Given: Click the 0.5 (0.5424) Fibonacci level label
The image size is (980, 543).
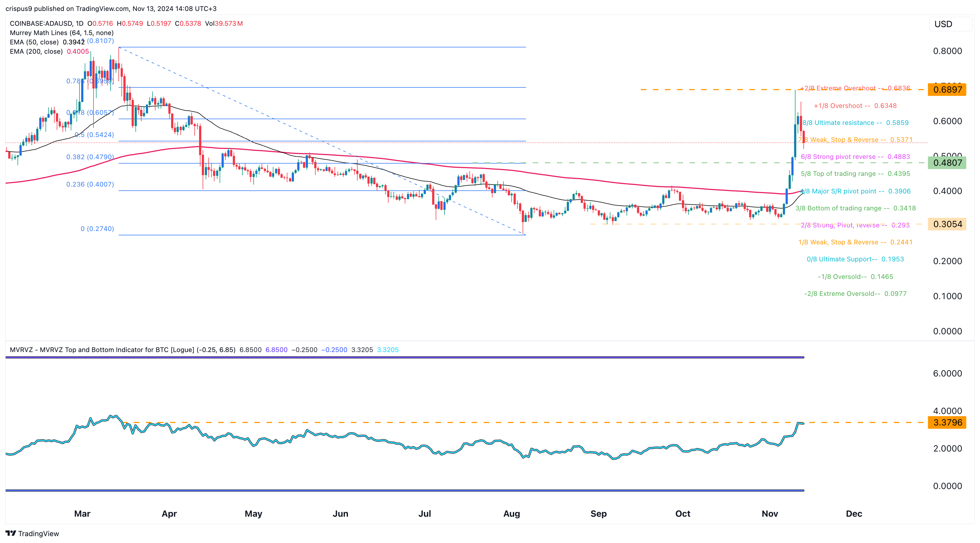Looking at the screenshot, I should 94,135.
